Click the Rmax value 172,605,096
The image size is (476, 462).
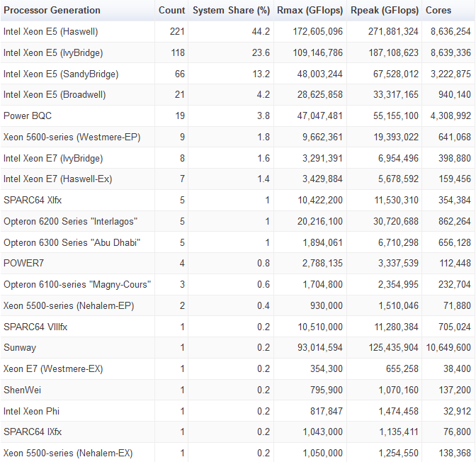[317, 32]
